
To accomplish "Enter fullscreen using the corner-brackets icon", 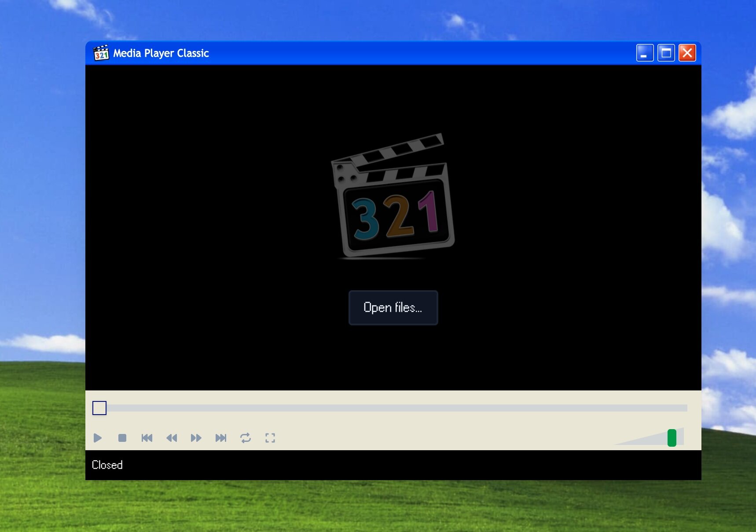I will coord(270,438).
